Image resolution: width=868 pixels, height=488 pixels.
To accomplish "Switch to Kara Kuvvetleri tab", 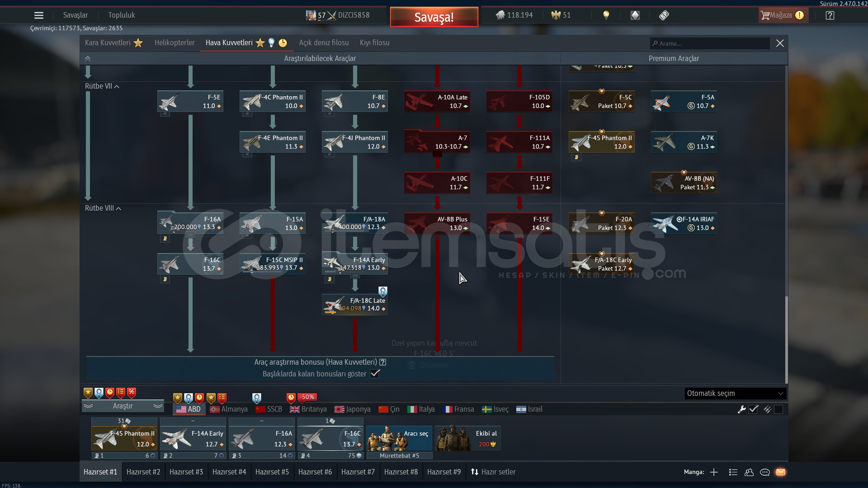I will pyautogui.click(x=113, y=43).
